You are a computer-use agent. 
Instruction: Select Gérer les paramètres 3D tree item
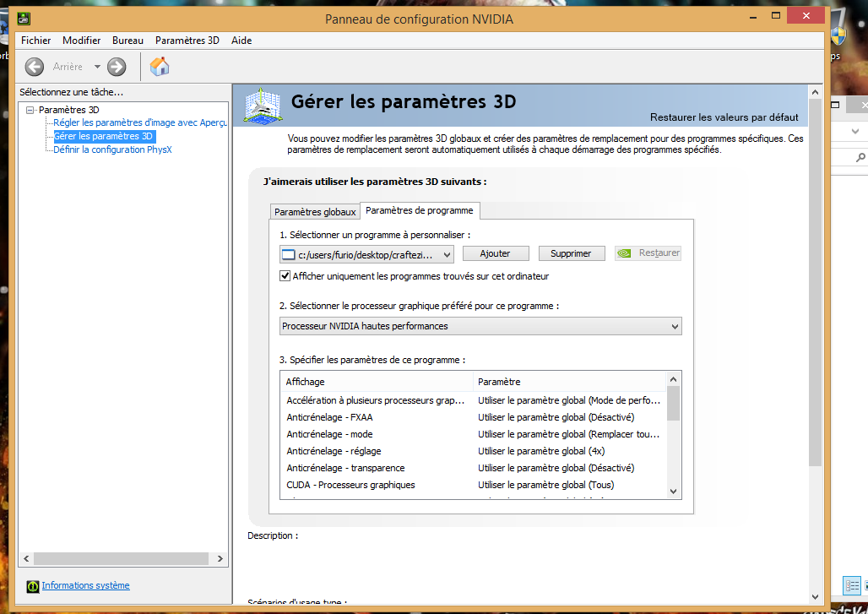click(104, 136)
